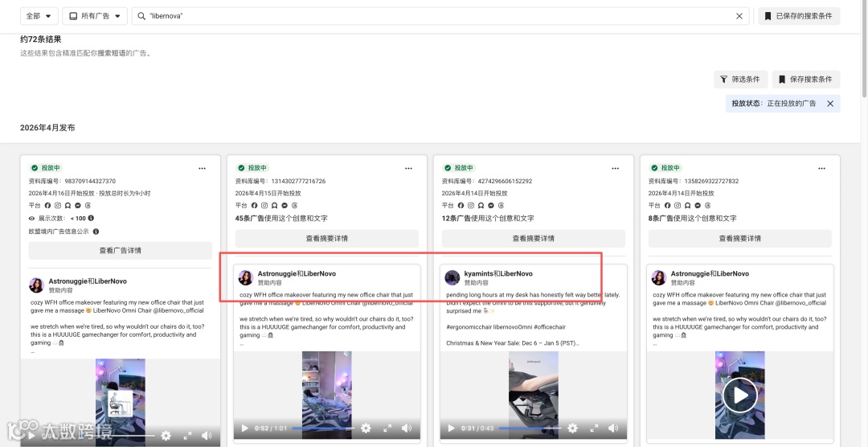Click the large play button in the 8条广告 card
The width and height of the screenshot is (868, 447).
coord(739,395)
